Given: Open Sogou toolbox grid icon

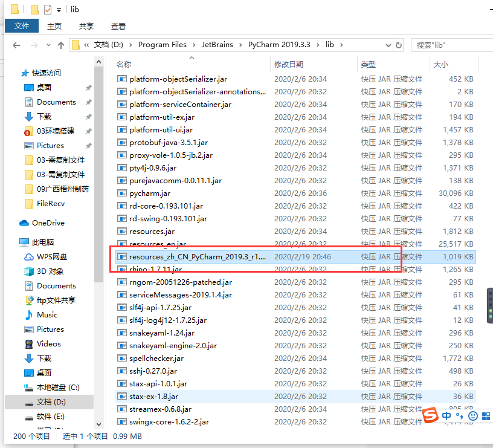Looking at the screenshot, I should [x=486, y=416].
